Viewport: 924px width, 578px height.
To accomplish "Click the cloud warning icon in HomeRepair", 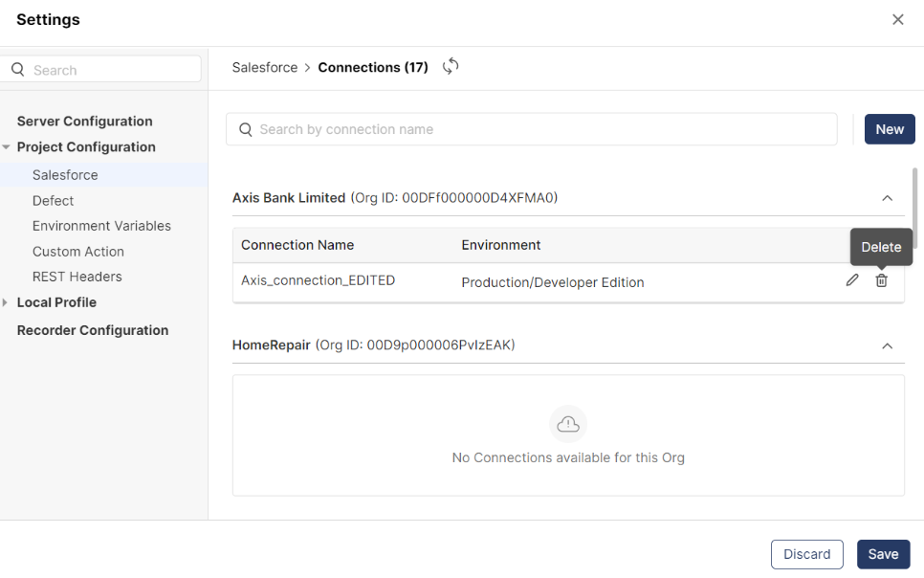I will tap(568, 424).
